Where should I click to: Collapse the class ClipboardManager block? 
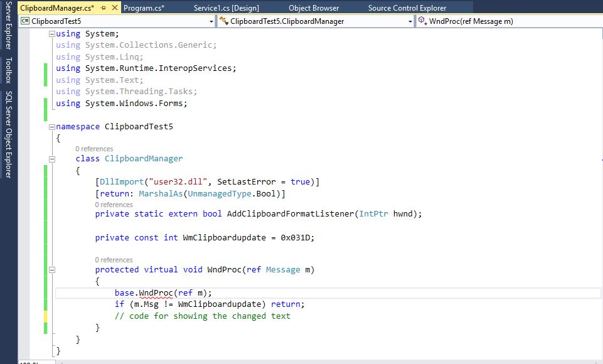(52, 159)
